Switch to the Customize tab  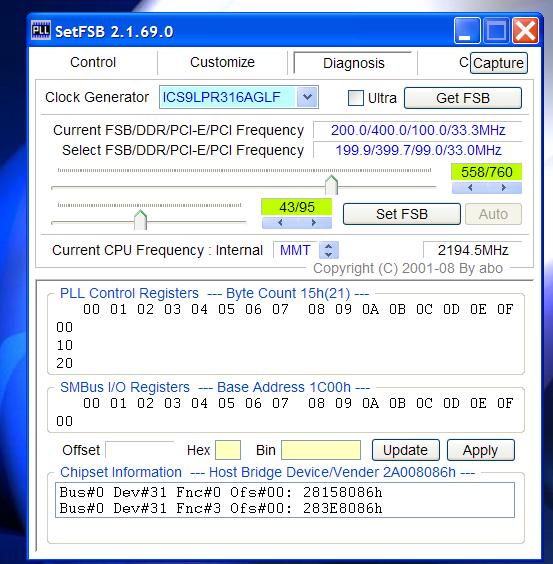pyautogui.click(x=222, y=62)
